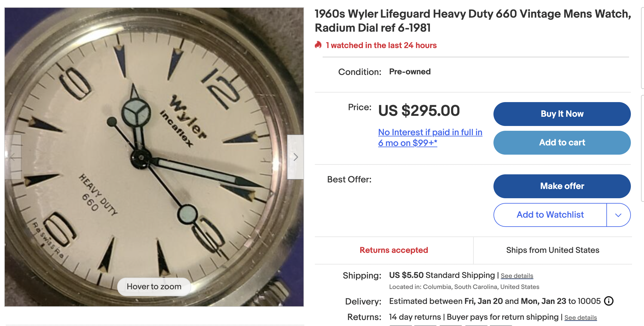The height and width of the screenshot is (326, 644).
Task: Click the Add to cart button
Action: pos(562,143)
